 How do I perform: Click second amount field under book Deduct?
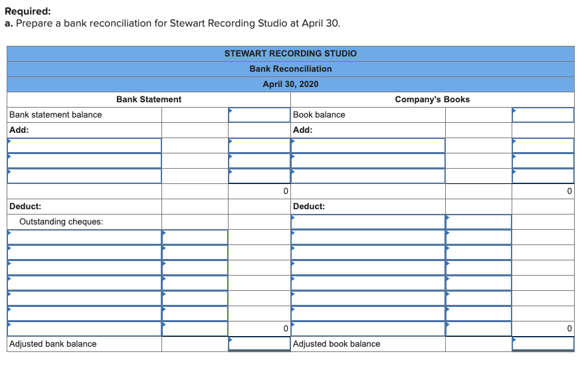478,237
